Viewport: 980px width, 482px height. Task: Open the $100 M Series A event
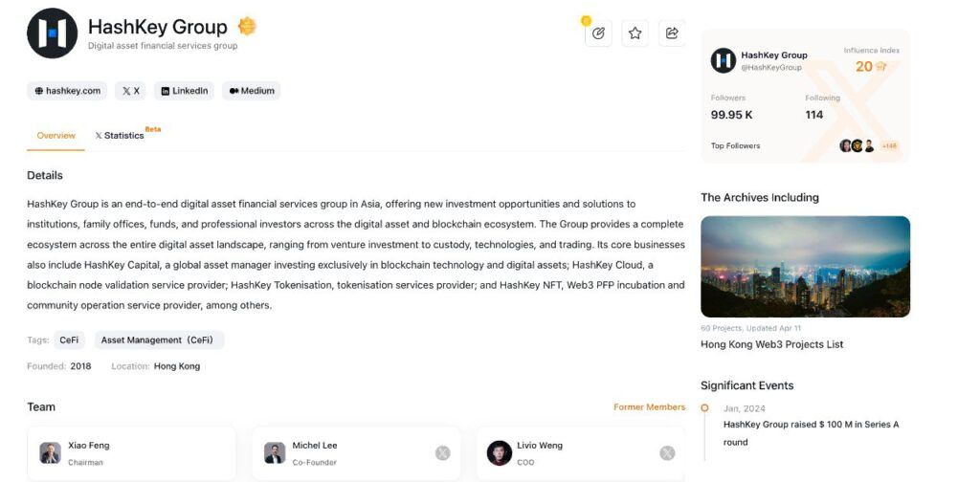coord(812,433)
